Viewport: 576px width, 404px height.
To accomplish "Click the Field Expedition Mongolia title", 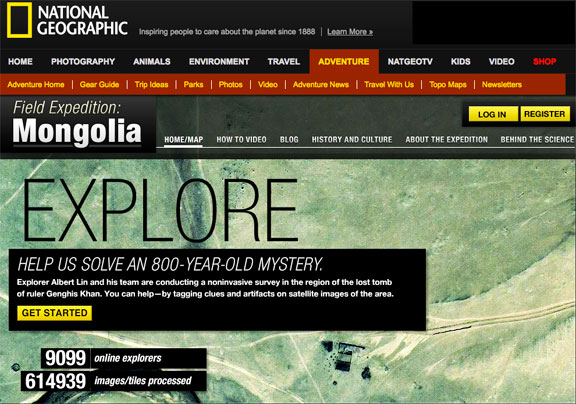I will click(x=77, y=123).
